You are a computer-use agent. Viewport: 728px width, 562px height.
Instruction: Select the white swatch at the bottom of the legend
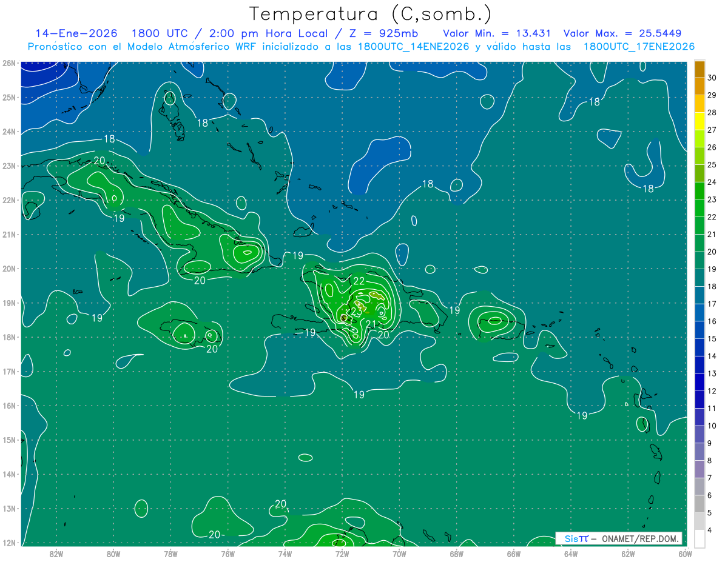coord(699,538)
